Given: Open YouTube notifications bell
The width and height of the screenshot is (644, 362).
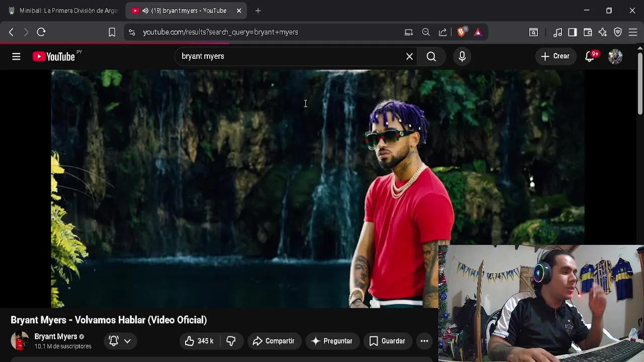Looking at the screenshot, I should click(590, 56).
